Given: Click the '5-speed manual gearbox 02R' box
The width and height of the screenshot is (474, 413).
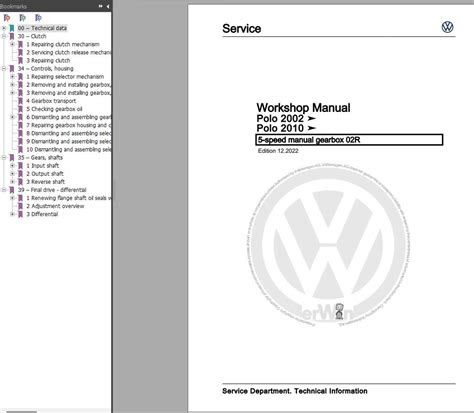Looking at the screenshot, I should click(x=349, y=140).
